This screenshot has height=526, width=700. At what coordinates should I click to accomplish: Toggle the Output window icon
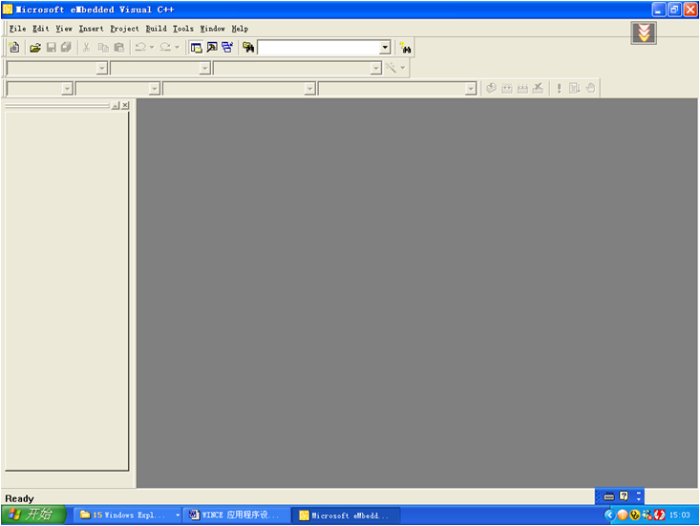(211, 47)
